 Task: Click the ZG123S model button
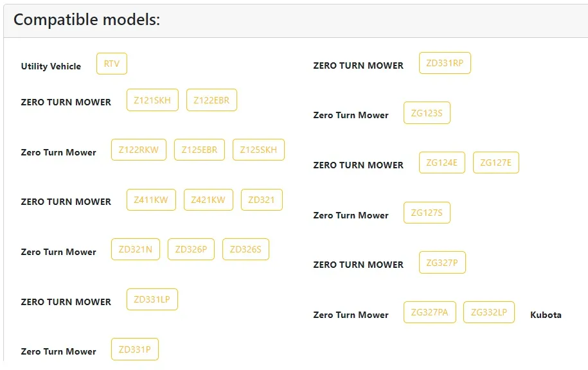click(427, 113)
